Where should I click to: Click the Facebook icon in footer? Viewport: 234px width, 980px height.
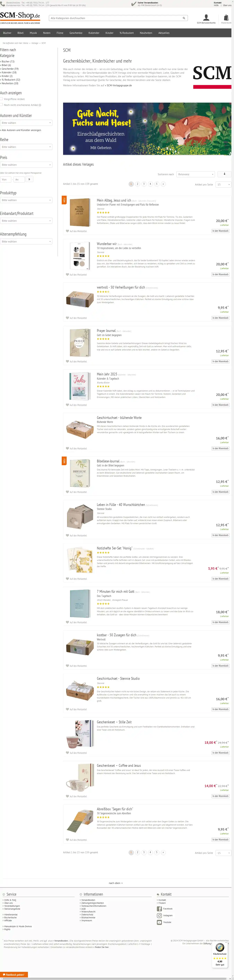(x=159, y=908)
